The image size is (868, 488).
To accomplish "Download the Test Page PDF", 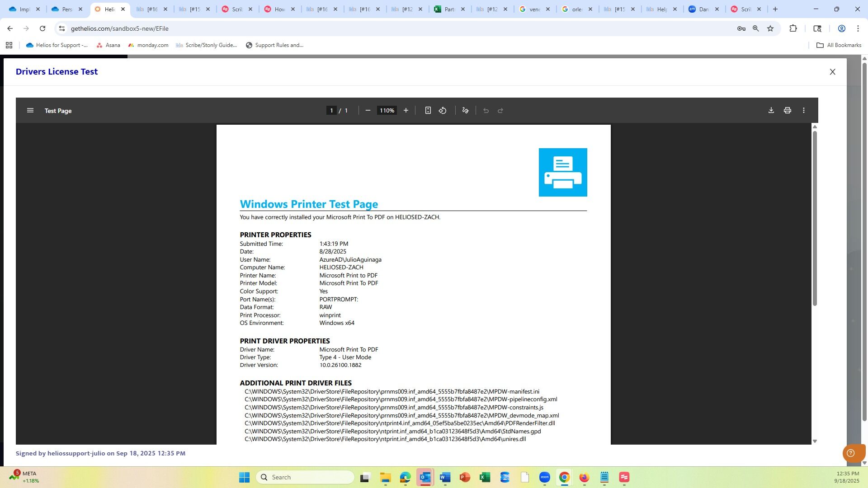I will click(771, 111).
